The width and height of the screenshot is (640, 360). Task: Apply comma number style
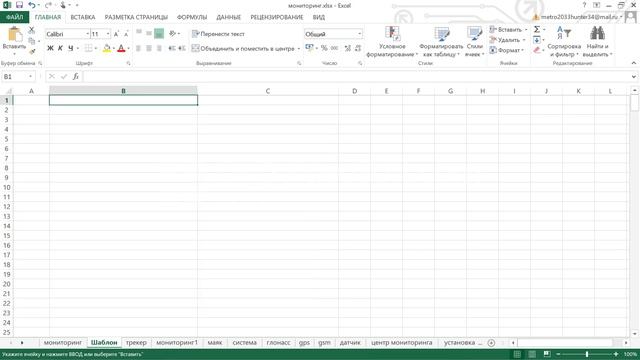334,48
